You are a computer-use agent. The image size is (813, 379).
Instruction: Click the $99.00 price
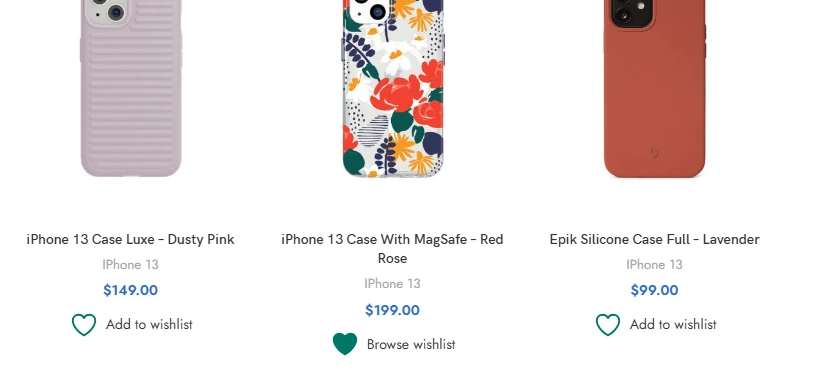coord(654,290)
